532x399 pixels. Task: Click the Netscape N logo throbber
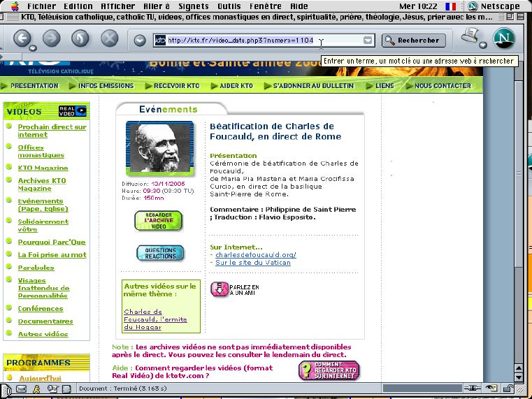tap(504, 38)
